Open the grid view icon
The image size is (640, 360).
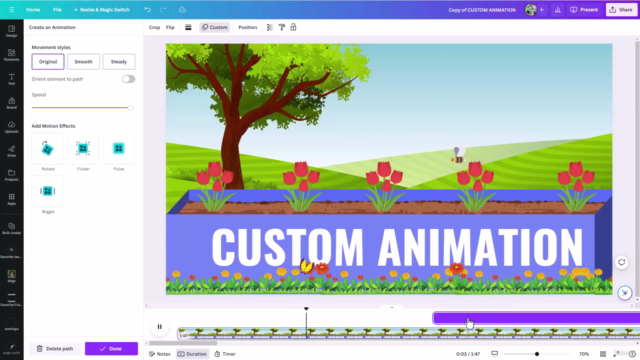point(603,354)
